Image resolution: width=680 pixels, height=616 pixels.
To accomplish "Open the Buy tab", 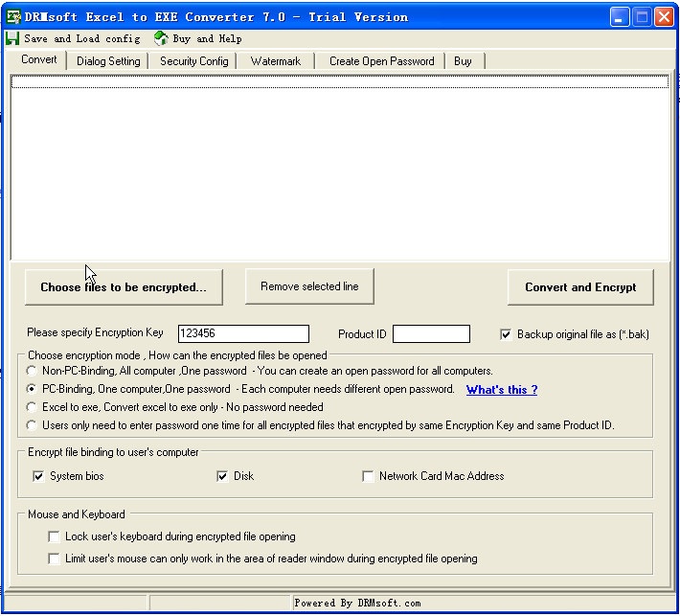I will (463, 61).
